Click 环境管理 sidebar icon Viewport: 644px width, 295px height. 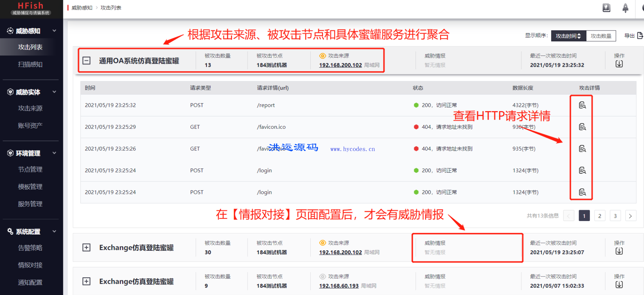tap(10, 153)
